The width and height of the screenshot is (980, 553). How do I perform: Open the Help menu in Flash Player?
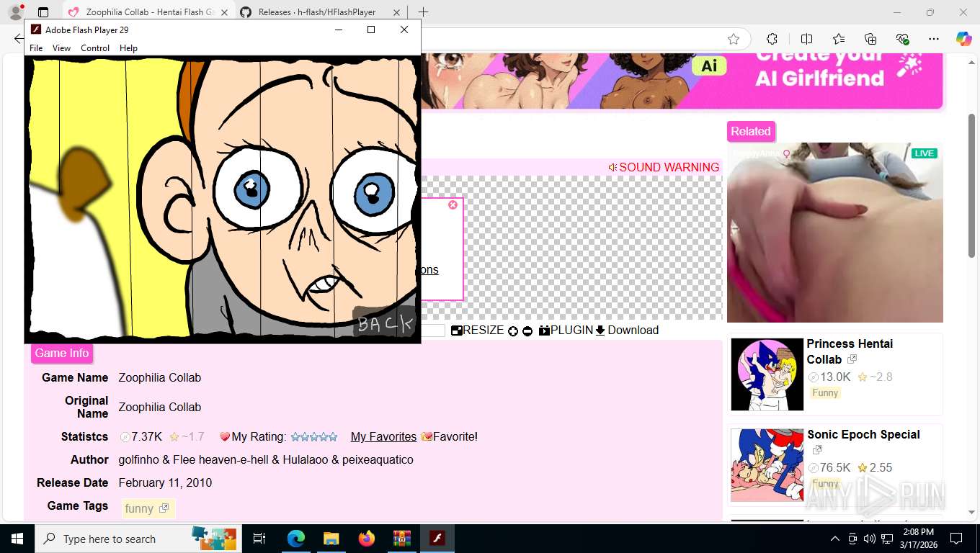pos(128,48)
